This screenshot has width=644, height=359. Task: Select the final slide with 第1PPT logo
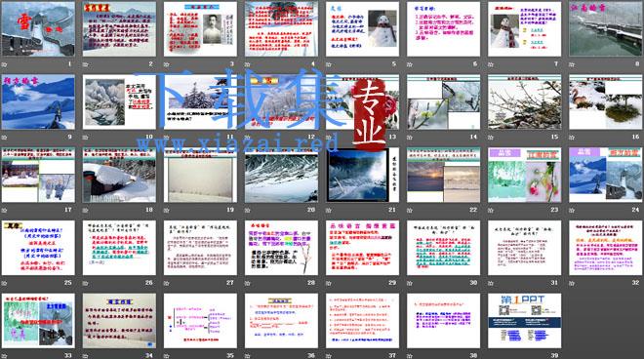[x=525, y=321]
